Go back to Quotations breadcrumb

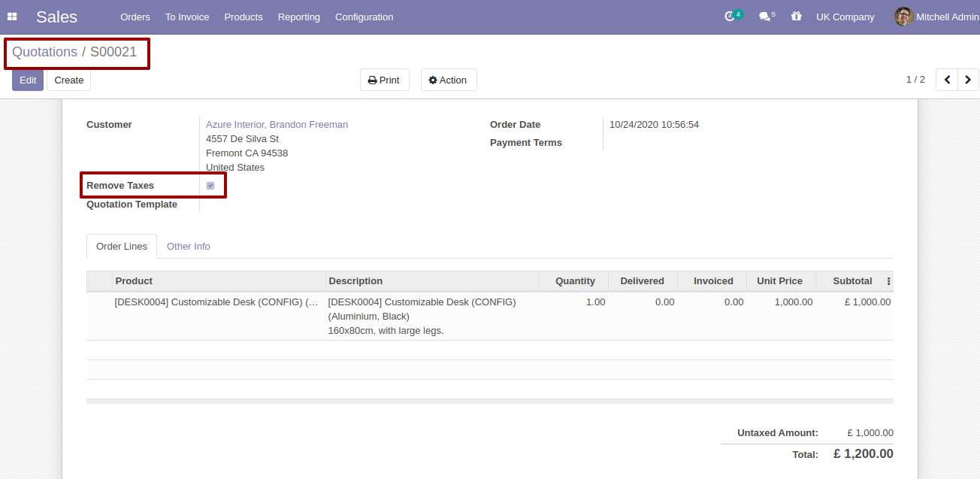(44, 52)
